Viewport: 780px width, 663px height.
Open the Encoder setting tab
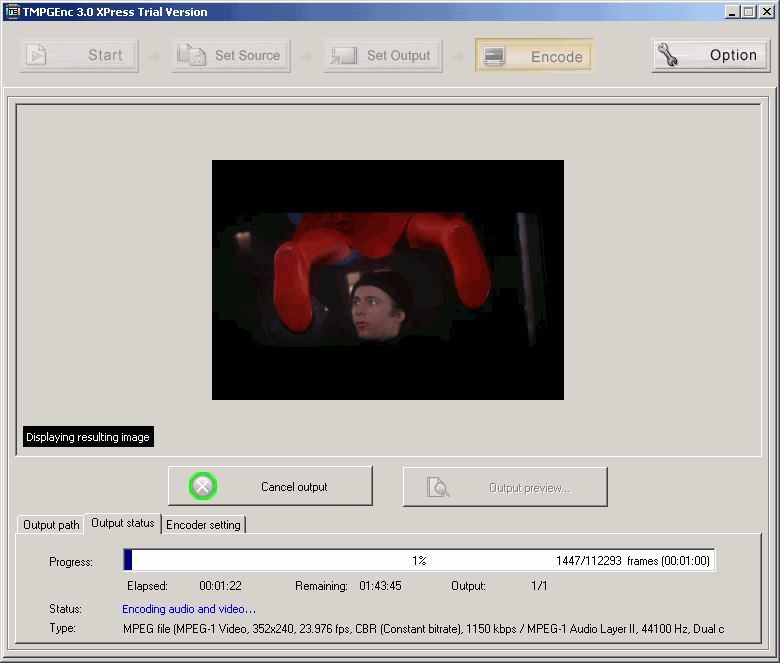203,525
